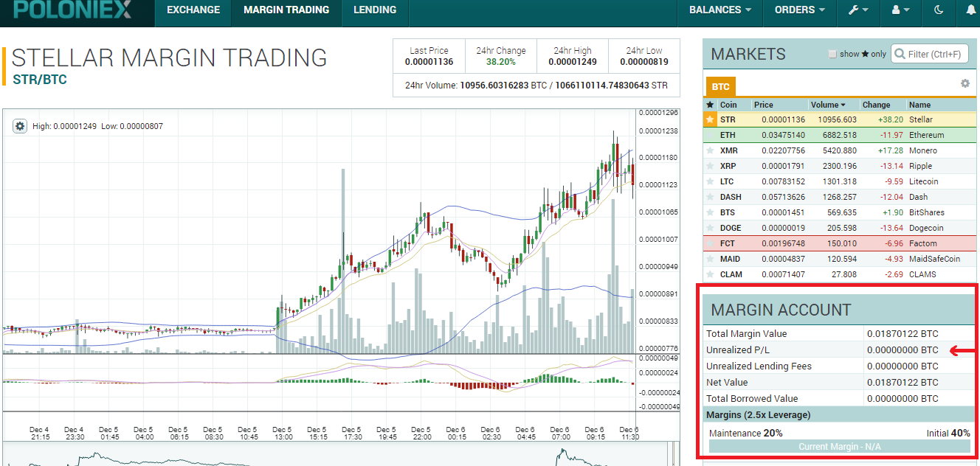Toggle favorite star for BTS
The image size is (980, 466).
[x=711, y=212]
